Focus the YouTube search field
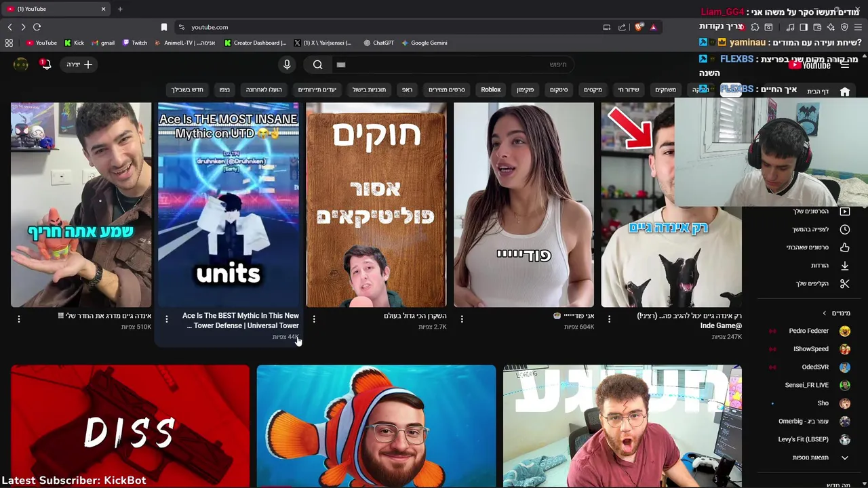The width and height of the screenshot is (868, 488). [453, 64]
